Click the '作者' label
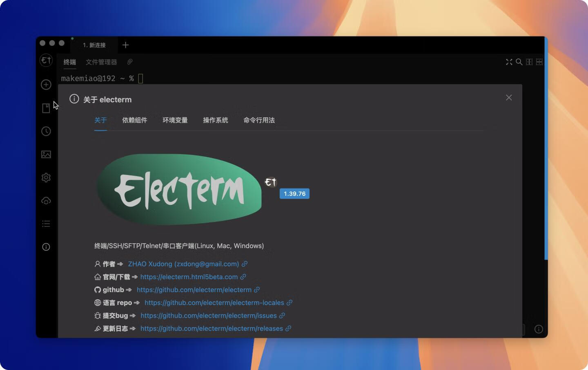588x370 pixels. coord(109,264)
